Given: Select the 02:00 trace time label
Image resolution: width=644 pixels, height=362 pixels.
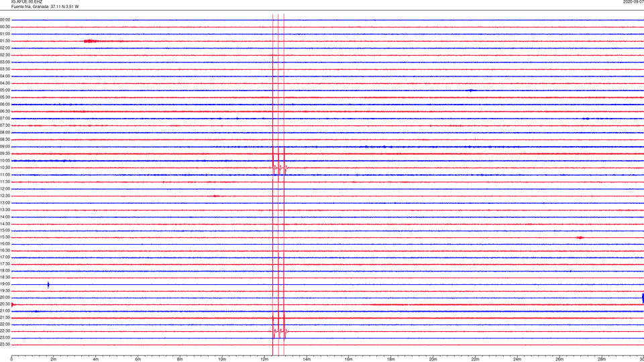Looking at the screenshot, I should pos(5,48).
